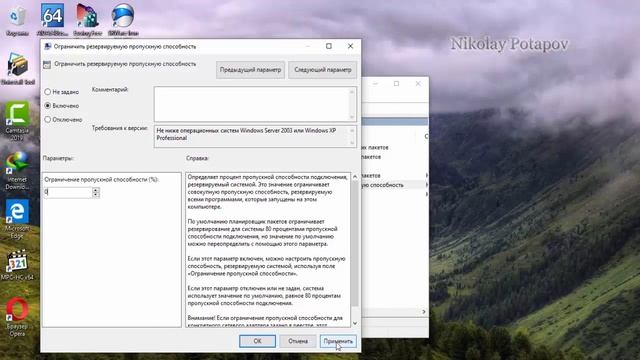Click the policy dialog title bar icon
Screen dimensions: 640x360
(47, 46)
